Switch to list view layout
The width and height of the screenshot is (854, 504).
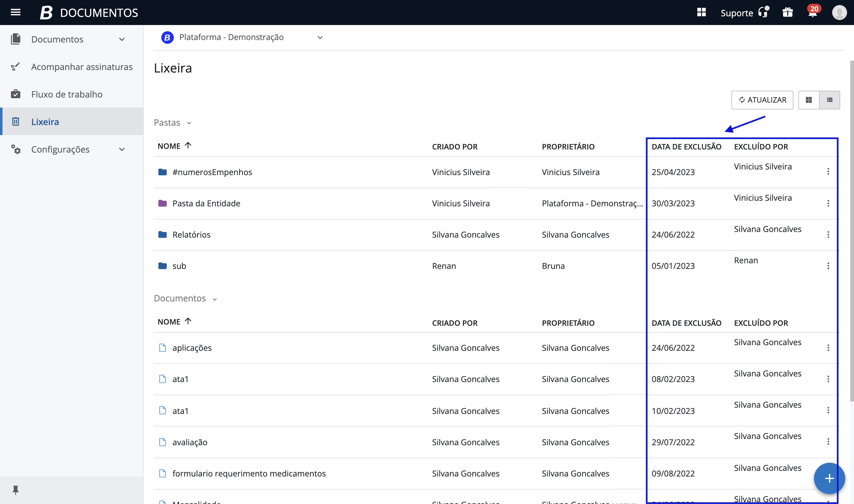click(830, 100)
